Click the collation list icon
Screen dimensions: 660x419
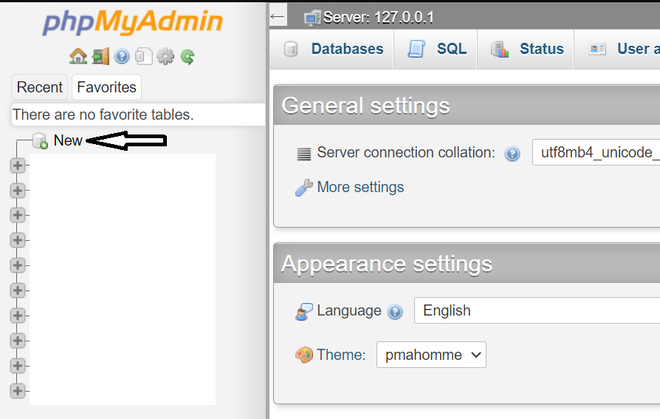(304, 154)
